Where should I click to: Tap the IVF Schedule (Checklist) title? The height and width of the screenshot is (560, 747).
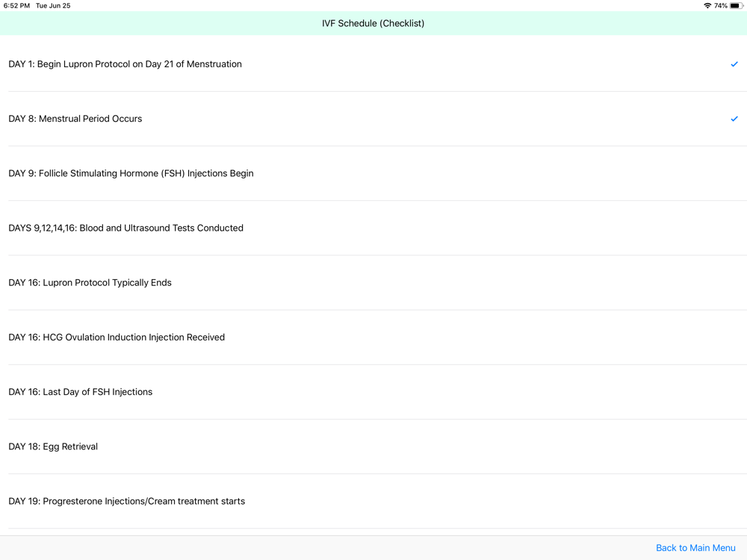pyautogui.click(x=373, y=23)
